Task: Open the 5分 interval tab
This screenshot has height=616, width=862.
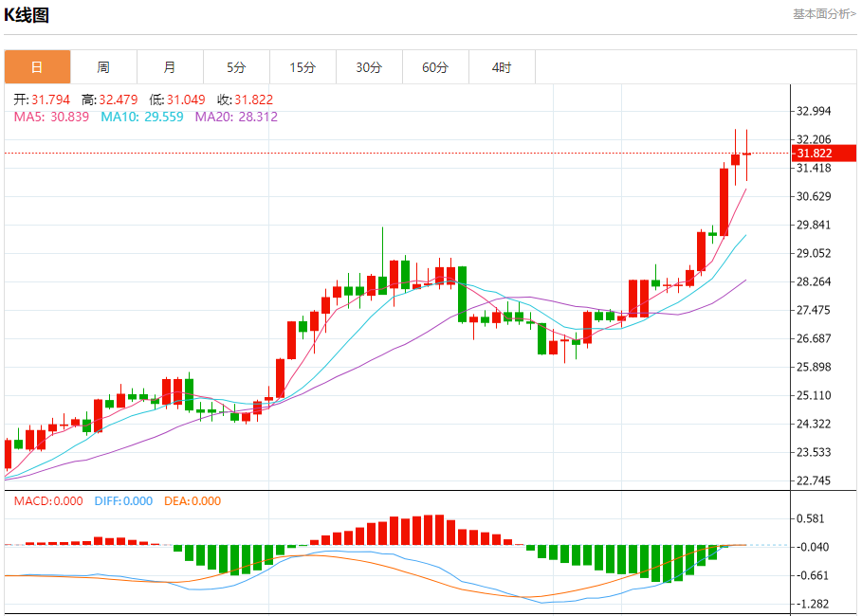Action: [x=236, y=67]
